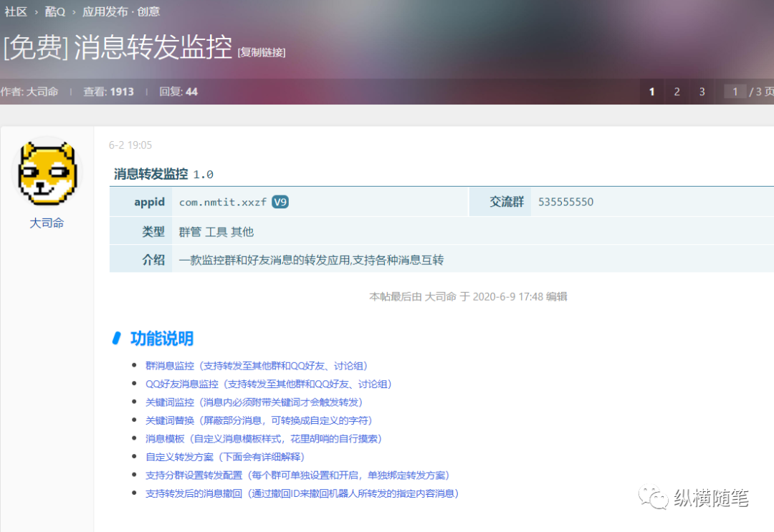Click the appid com.nmtit.xxzf text
Image resolution: width=774 pixels, height=532 pixels.
click(x=222, y=203)
